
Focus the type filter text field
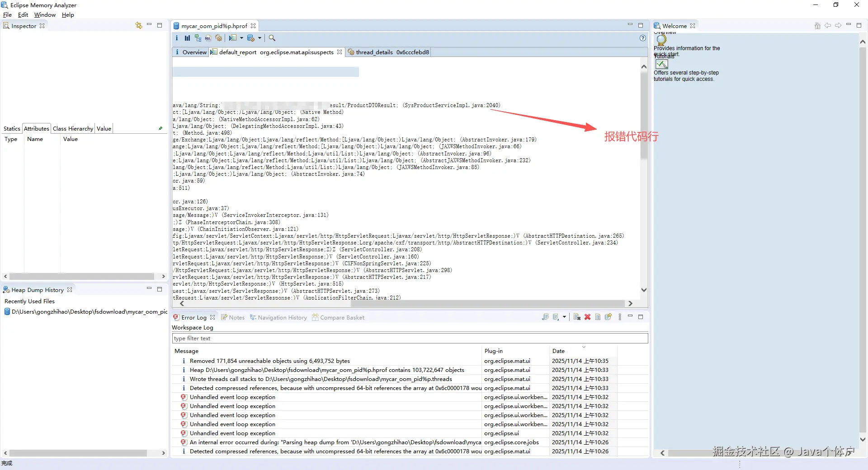pyautogui.click(x=410, y=338)
